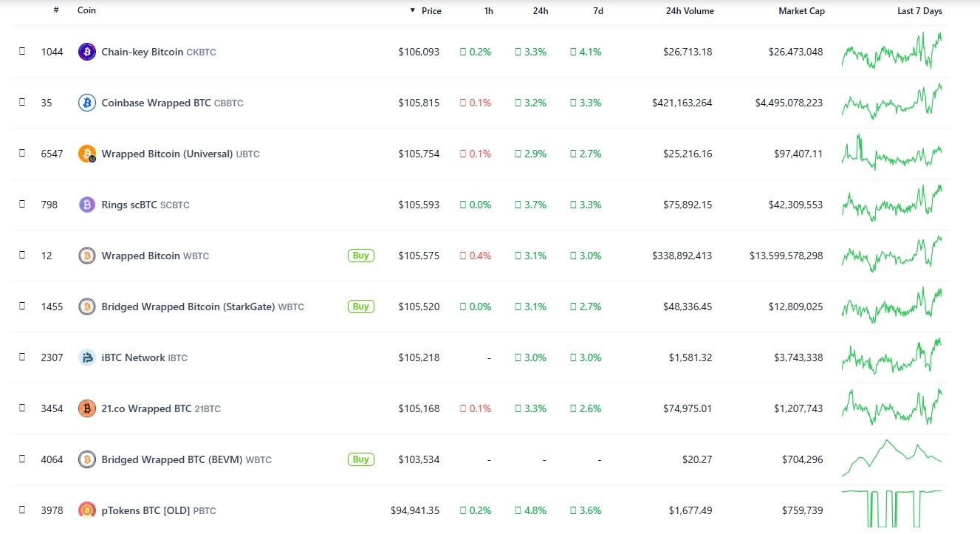This screenshot has height=534, width=980.
Task: Click the Wrapped Bitcoin (Universal) coin icon
Action: 87,154
